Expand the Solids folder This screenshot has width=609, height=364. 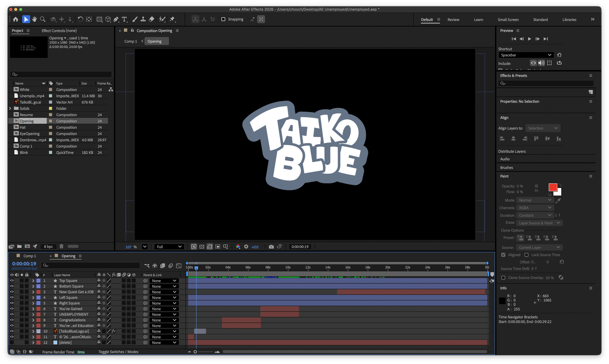(x=10, y=109)
